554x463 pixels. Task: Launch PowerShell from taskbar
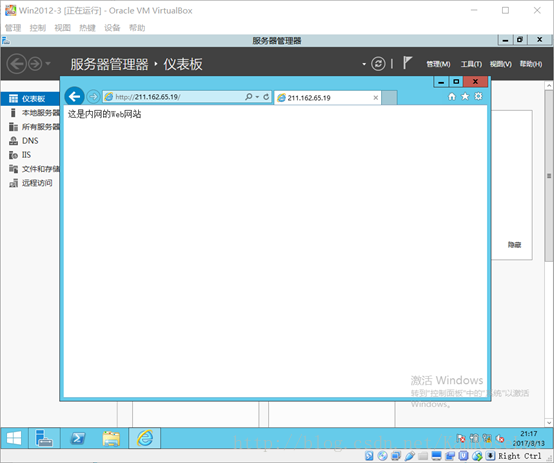[x=78, y=438]
